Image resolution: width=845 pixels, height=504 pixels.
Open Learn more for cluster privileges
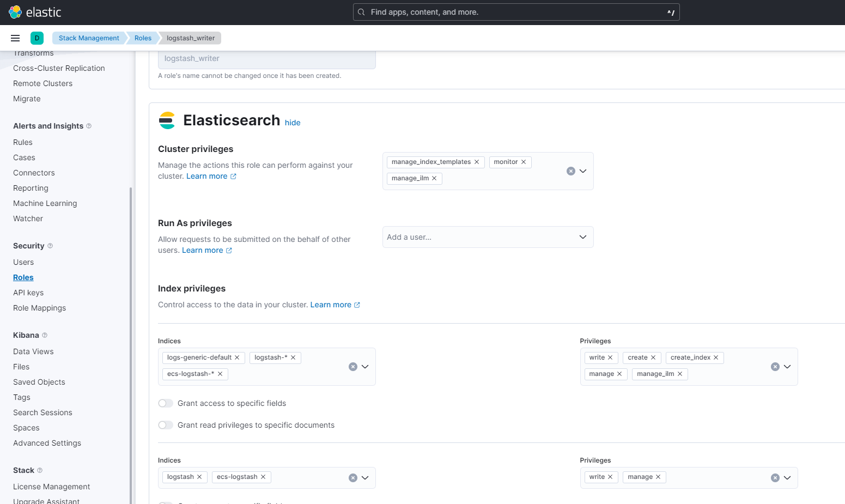pos(211,176)
